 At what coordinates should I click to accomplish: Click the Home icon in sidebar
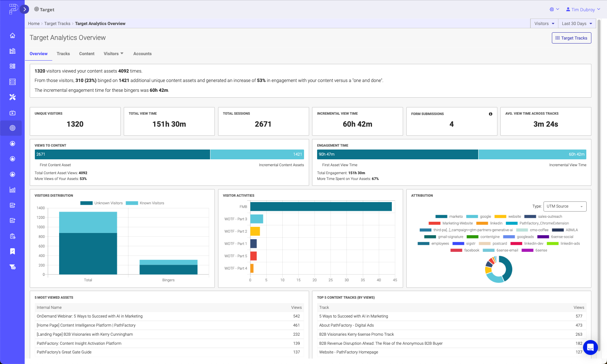coord(12,36)
